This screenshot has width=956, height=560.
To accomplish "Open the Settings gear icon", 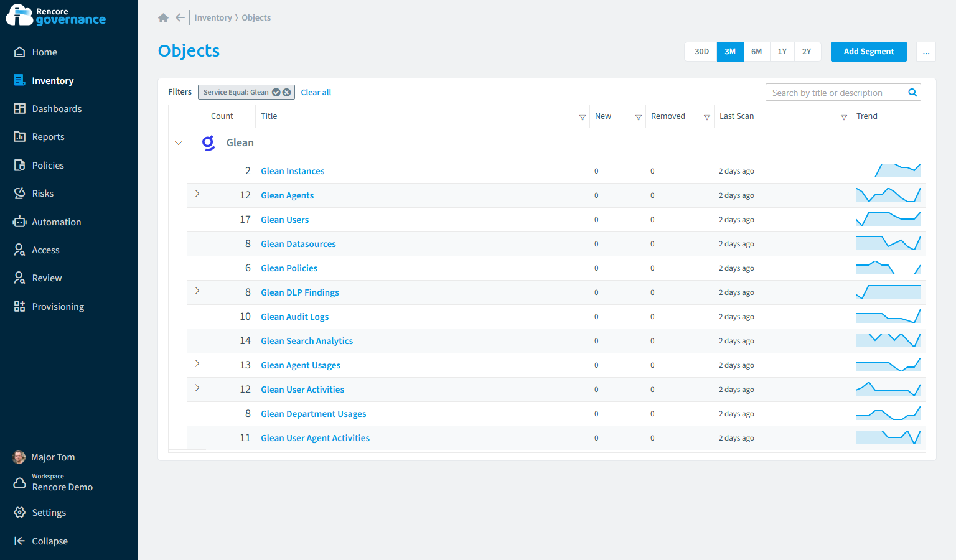I will [x=20, y=512].
